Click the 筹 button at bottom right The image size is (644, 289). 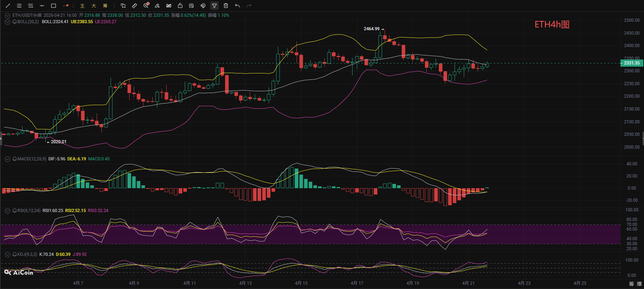click(x=632, y=284)
